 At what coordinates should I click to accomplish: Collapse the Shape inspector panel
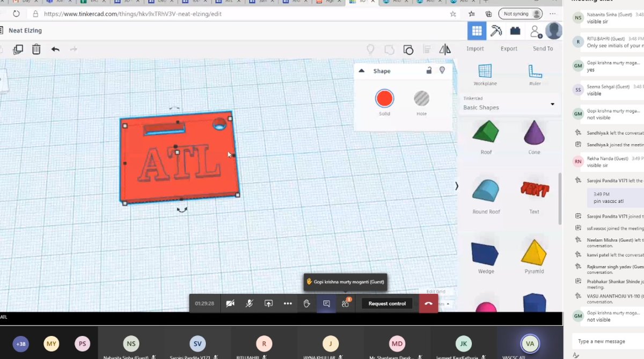coord(362,71)
